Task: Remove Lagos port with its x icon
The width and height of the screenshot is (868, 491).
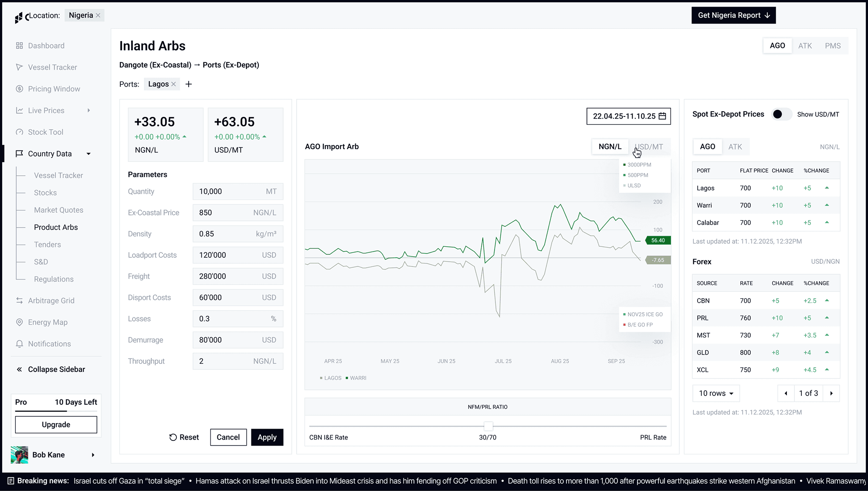Action: [173, 84]
